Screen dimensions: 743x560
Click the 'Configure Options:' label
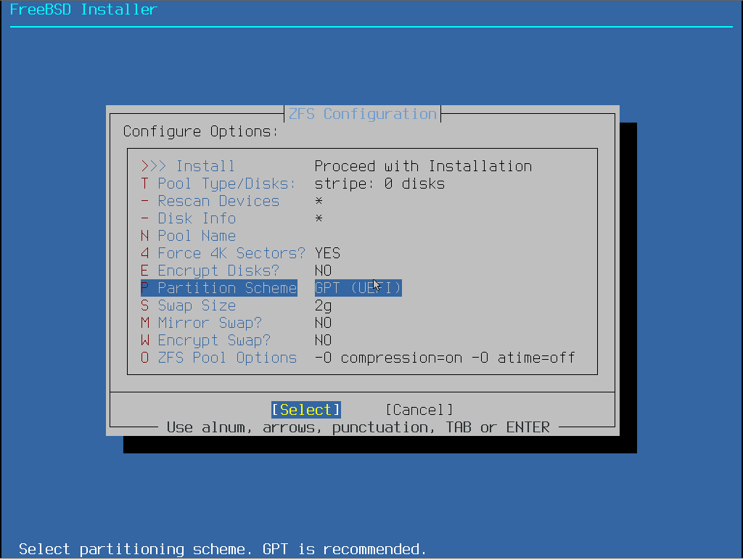(x=201, y=131)
